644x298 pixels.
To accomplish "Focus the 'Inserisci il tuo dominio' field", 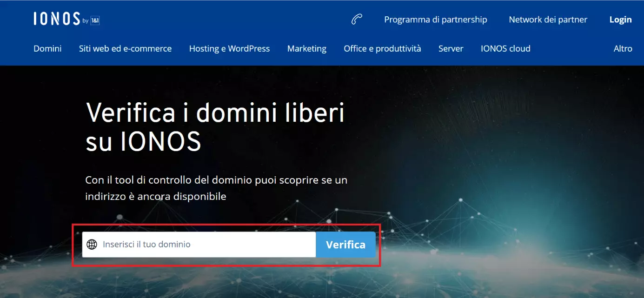I will 205,245.
